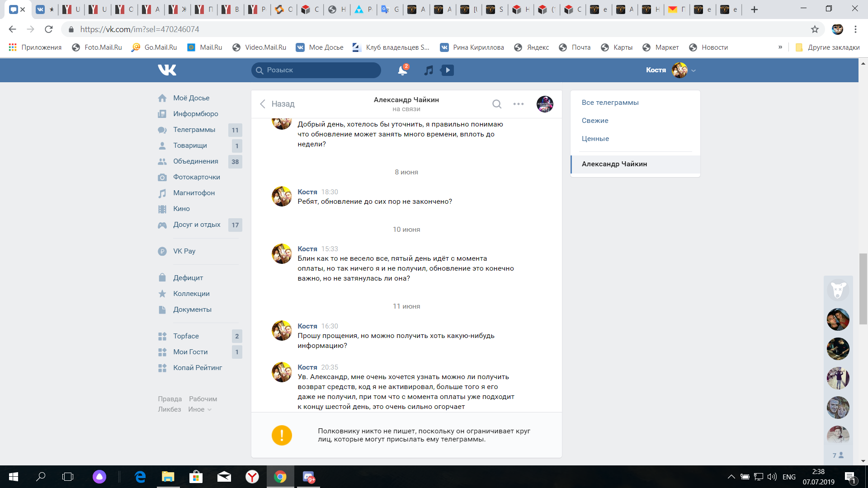Select the Свежие messages filter
Screen dimensions: 868x488
point(595,121)
